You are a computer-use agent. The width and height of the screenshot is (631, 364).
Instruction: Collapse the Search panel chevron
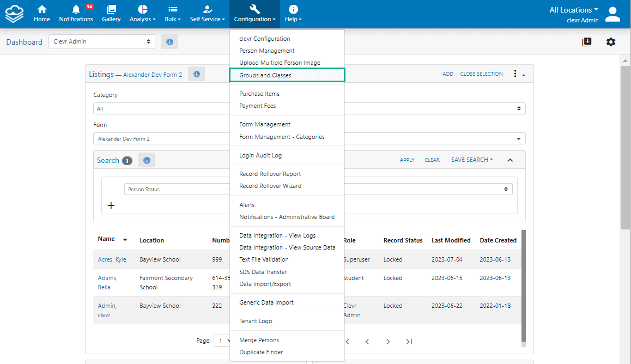[510, 160]
